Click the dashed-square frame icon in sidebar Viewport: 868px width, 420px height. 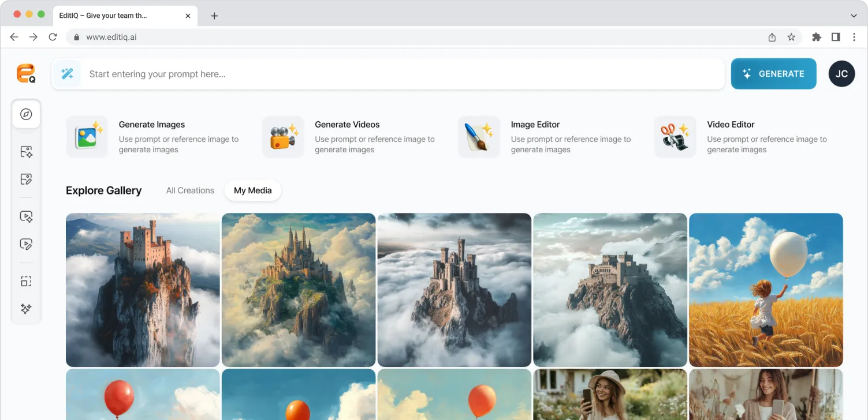pos(26,282)
